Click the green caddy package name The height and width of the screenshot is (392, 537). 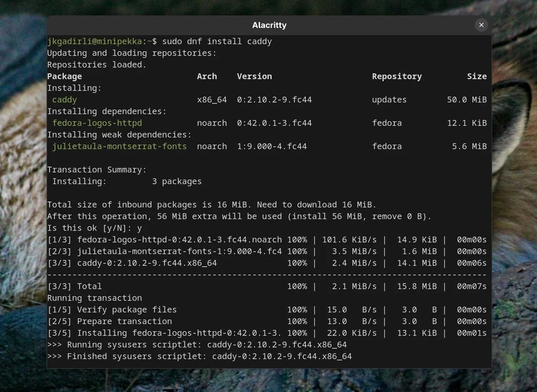tap(65, 100)
